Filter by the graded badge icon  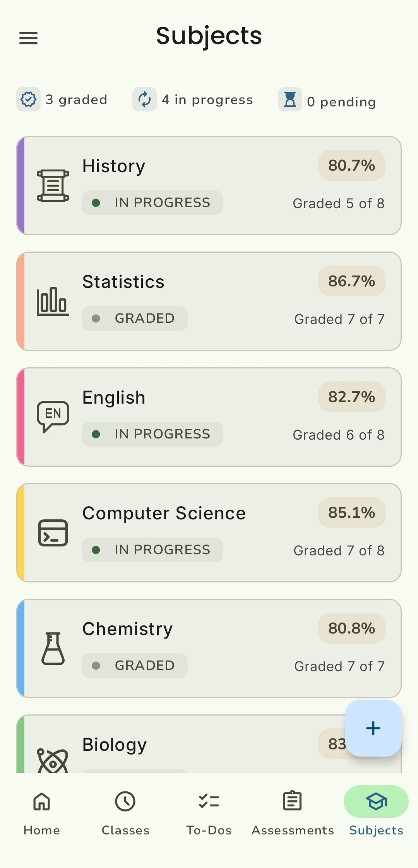[29, 99]
